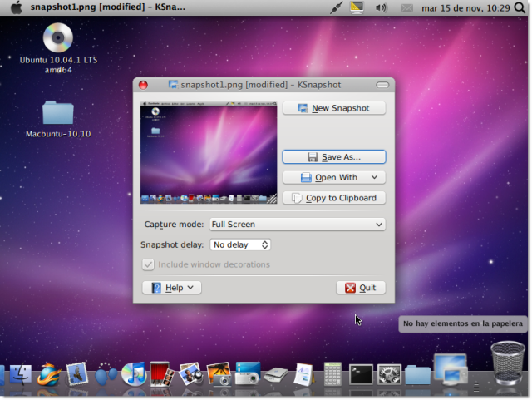Click the snapshot preview thumbnail
This screenshot has height=400, width=532.
pyautogui.click(x=209, y=153)
